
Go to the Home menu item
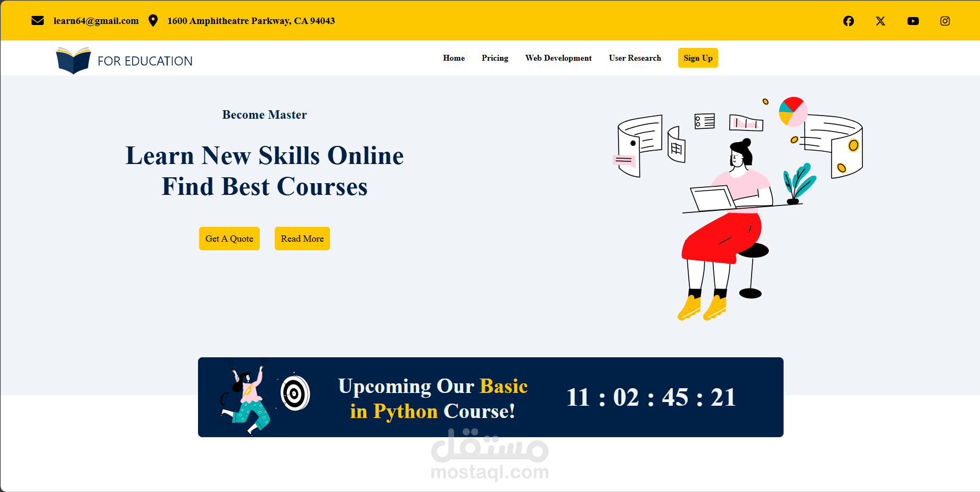454,58
